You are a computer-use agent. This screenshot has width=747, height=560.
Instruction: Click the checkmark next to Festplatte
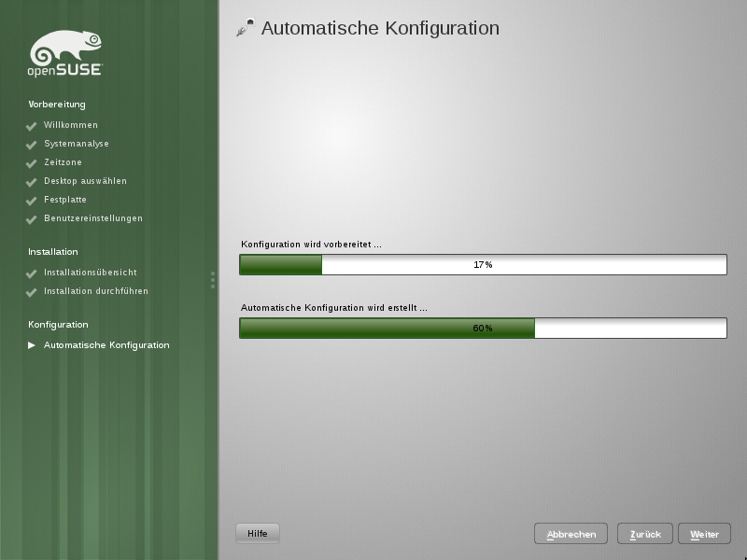tap(32, 201)
